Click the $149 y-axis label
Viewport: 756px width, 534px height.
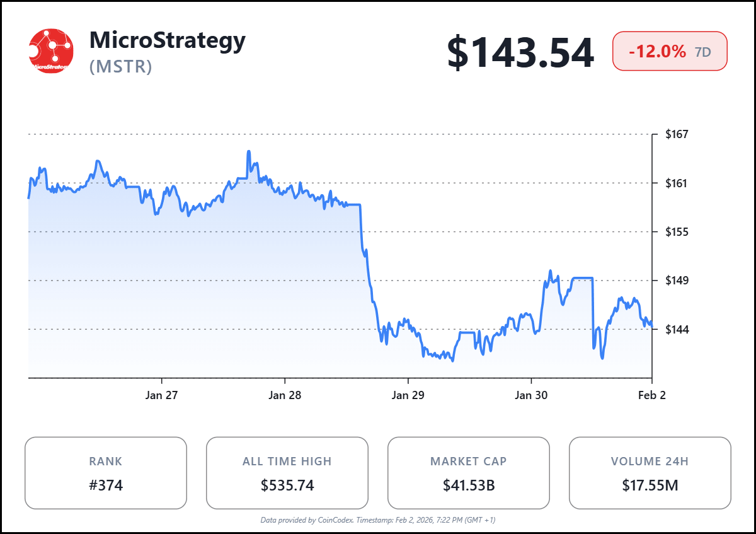(x=677, y=281)
